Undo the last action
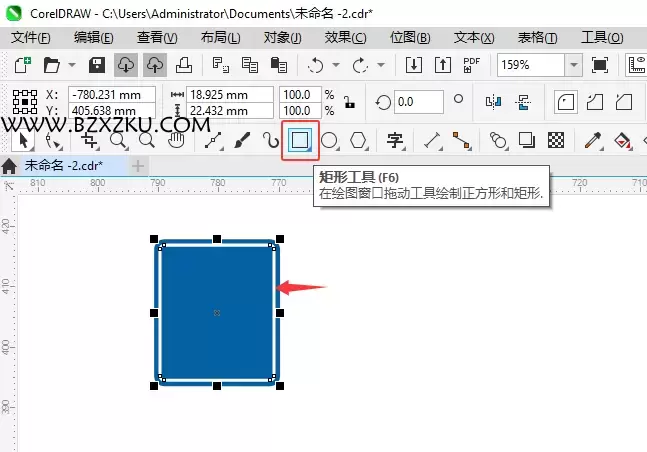 [316, 65]
